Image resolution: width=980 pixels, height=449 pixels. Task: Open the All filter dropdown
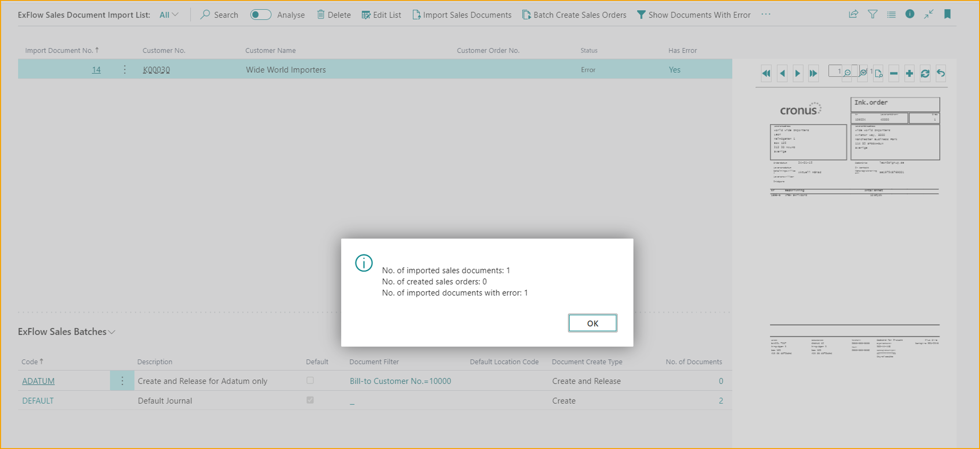(x=168, y=15)
